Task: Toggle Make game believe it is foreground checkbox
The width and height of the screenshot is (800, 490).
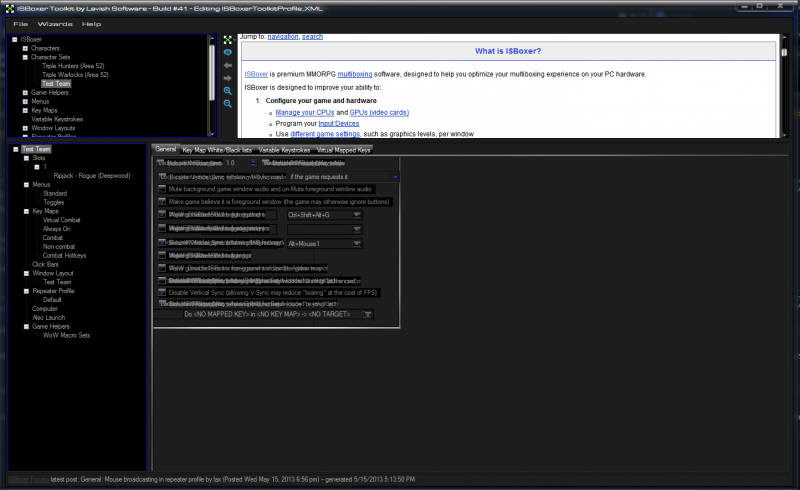Action: 162,202
